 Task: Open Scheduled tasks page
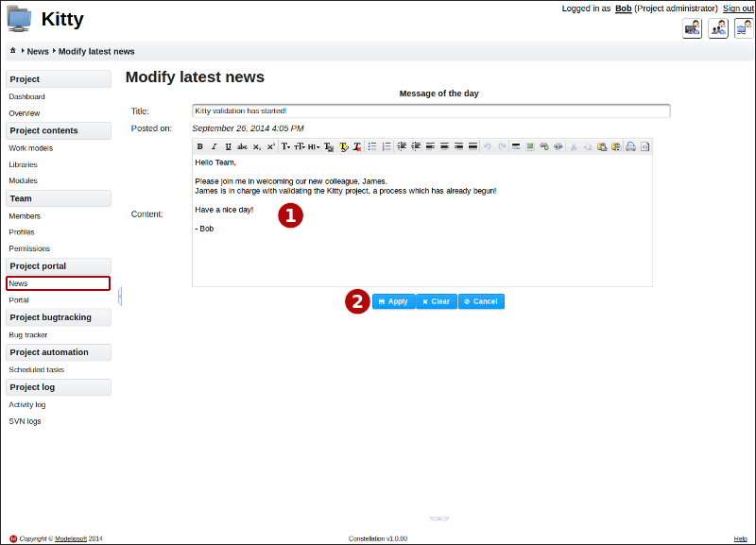[x=37, y=370]
